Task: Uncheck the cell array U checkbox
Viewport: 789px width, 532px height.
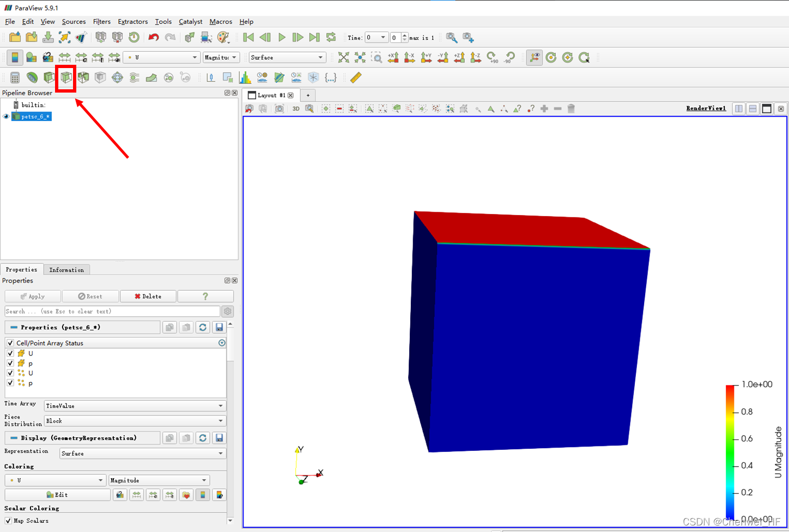Action: point(10,353)
